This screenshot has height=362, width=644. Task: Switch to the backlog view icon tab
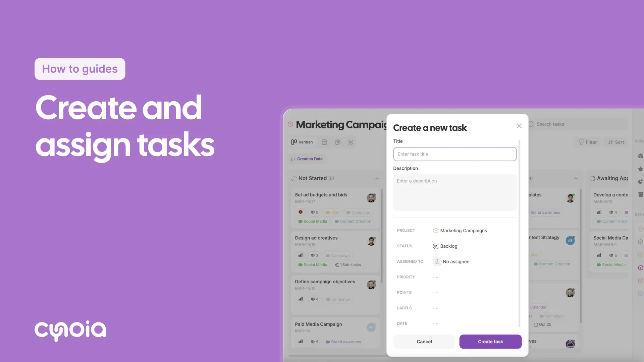tap(350, 142)
